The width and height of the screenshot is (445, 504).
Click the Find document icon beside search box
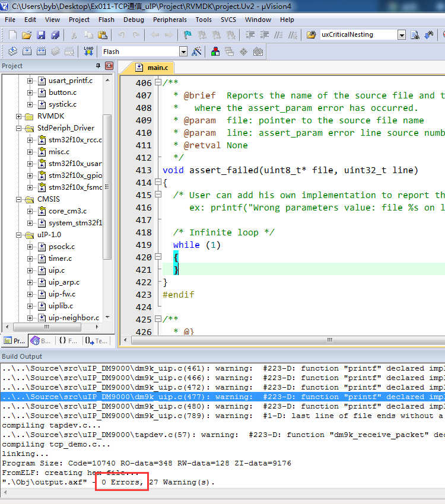[x=415, y=35]
